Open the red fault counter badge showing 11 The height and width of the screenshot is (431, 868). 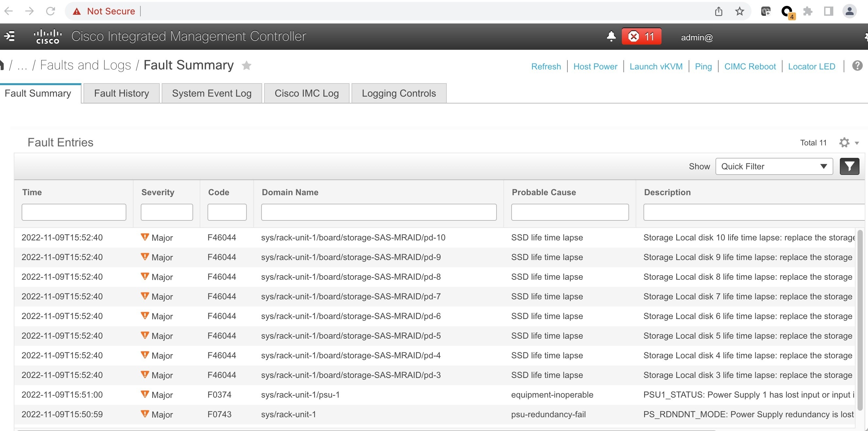tap(641, 36)
